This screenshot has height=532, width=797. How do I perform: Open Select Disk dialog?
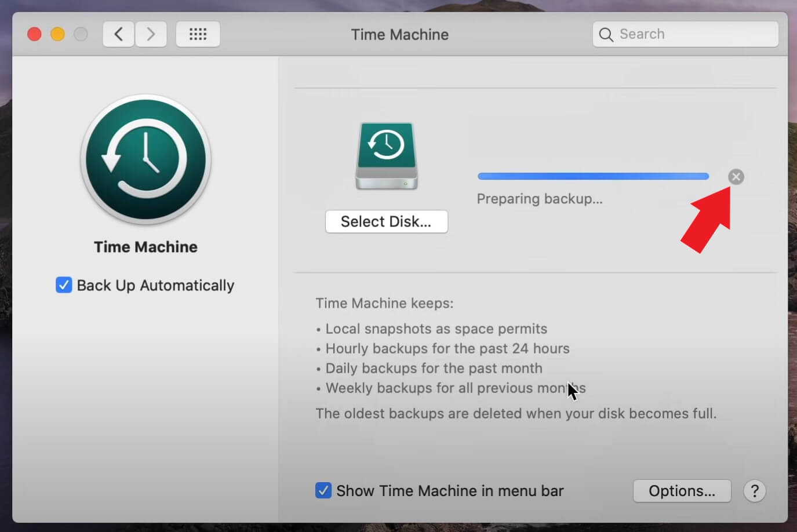[386, 221]
